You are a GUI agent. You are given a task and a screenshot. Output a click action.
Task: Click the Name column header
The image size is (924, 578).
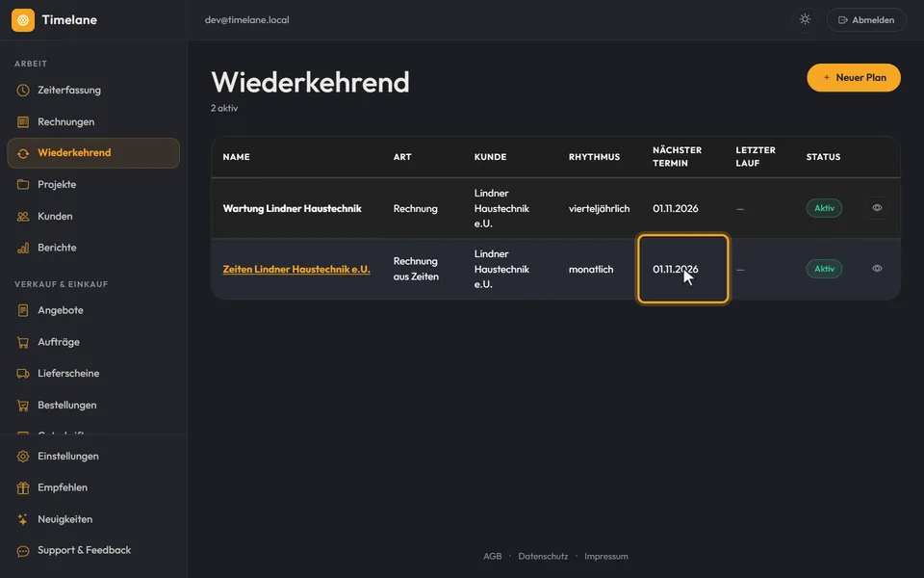[237, 157]
